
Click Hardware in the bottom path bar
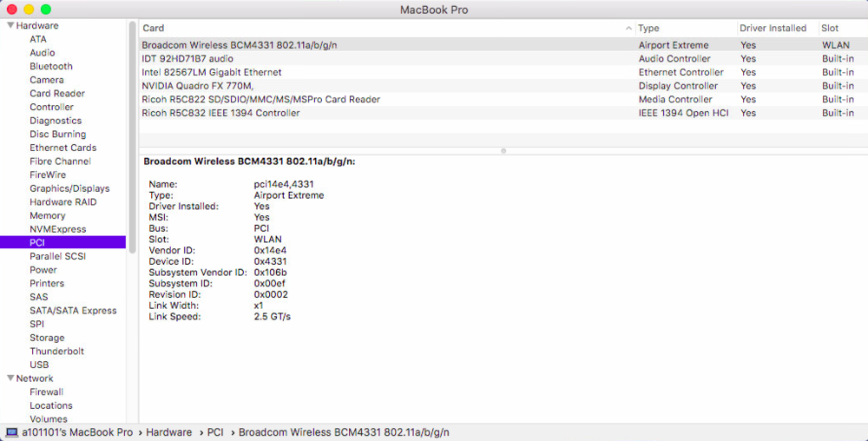pyautogui.click(x=169, y=432)
